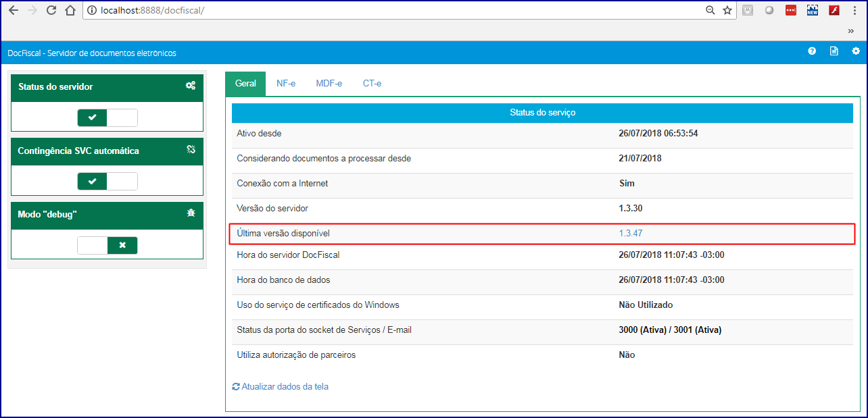Click the bug icon in Modo debug header

(x=191, y=213)
